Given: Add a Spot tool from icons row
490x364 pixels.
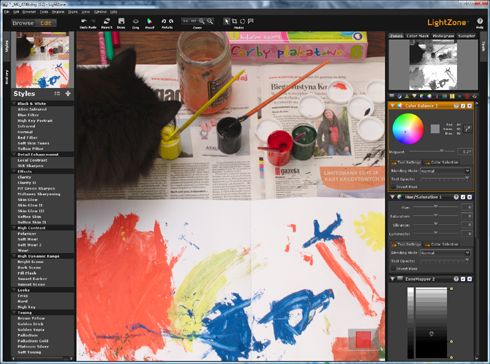Looking at the screenshot, I should coord(467,96).
